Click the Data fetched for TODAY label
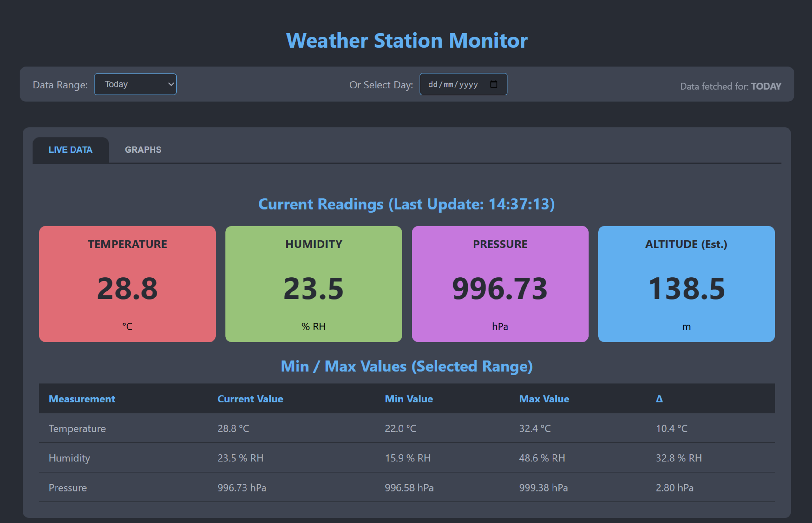The height and width of the screenshot is (523, 812). 730,86
